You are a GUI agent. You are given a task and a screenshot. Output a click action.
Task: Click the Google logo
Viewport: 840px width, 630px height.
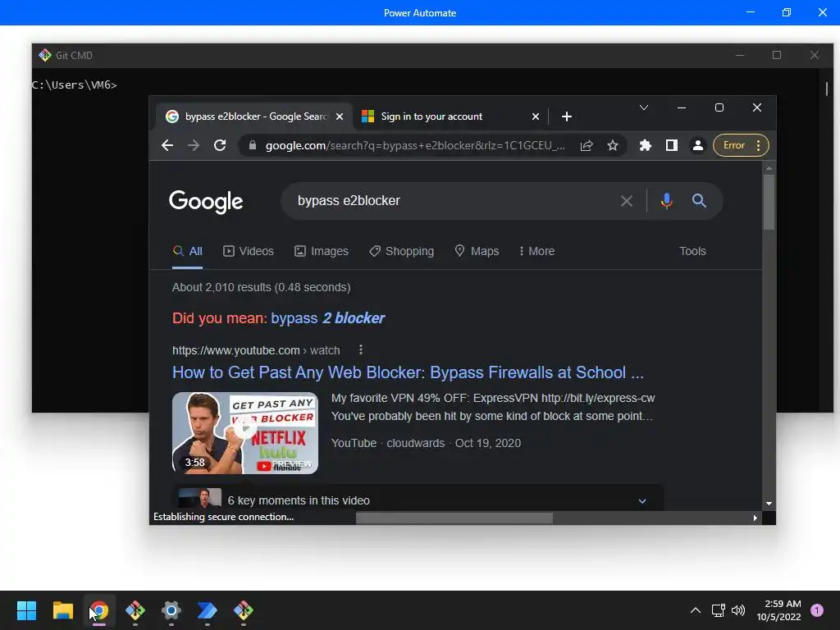206,202
